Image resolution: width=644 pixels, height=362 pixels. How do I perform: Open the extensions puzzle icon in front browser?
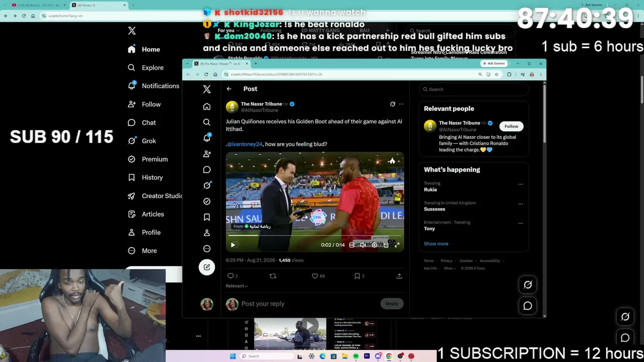point(509,74)
